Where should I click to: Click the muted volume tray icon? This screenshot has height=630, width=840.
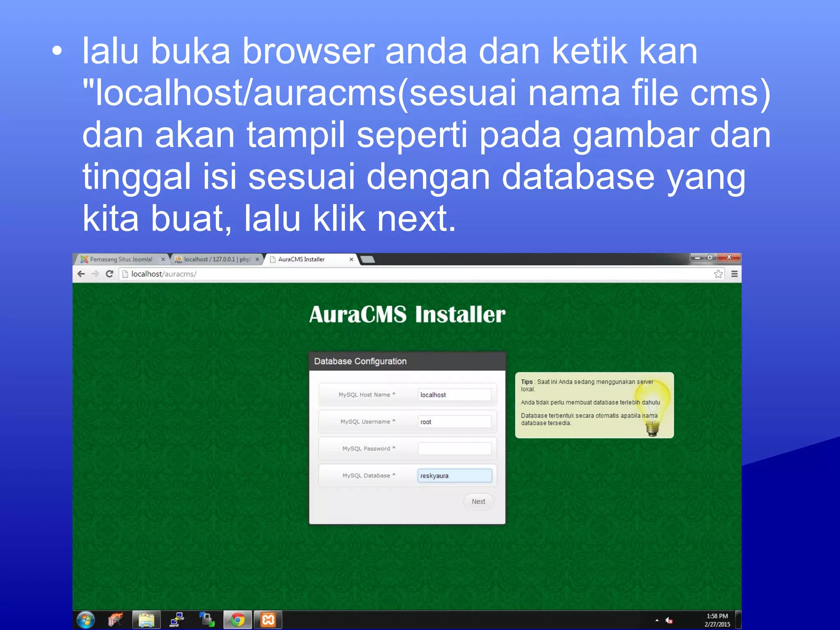(x=669, y=621)
